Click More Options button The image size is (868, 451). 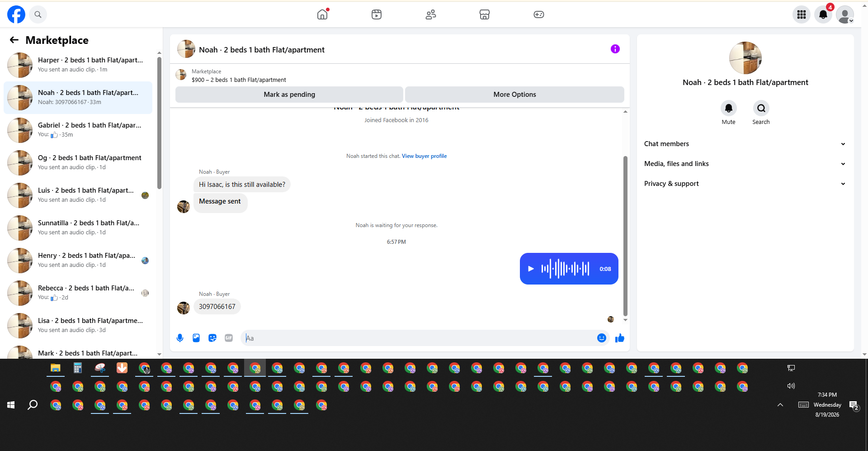514,95
